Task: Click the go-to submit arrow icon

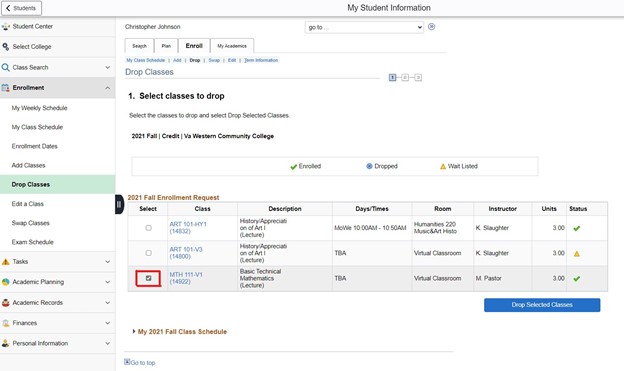Action: click(x=431, y=27)
